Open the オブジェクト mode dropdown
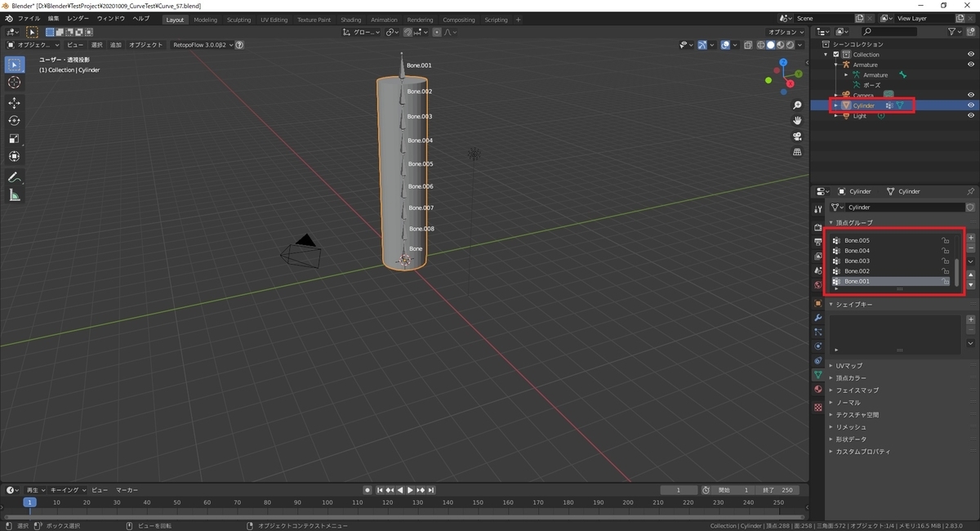 click(x=33, y=45)
